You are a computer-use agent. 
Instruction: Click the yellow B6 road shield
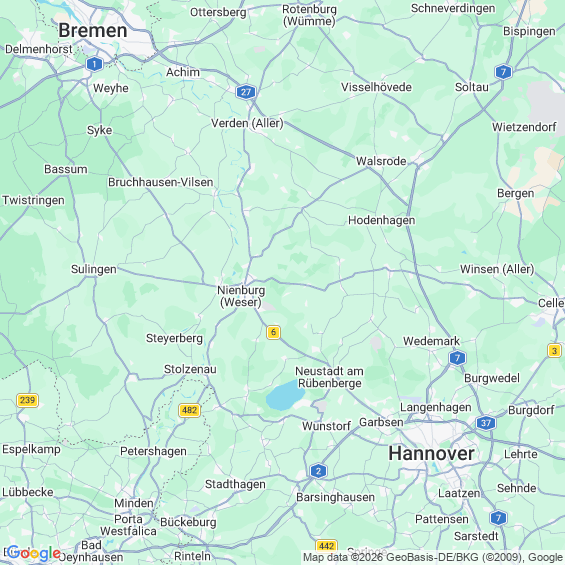point(273,332)
